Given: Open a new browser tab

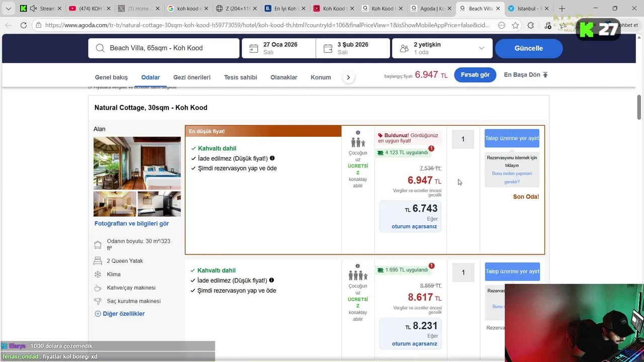Looking at the screenshot, I should point(562,9).
